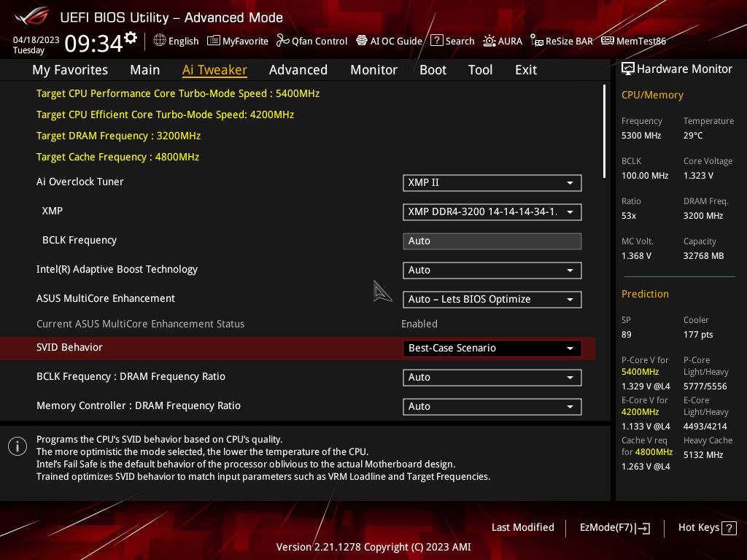The image size is (747, 560).
Task: Open Ai Overclock Tuner XMP II dropdown
Action: (492, 183)
